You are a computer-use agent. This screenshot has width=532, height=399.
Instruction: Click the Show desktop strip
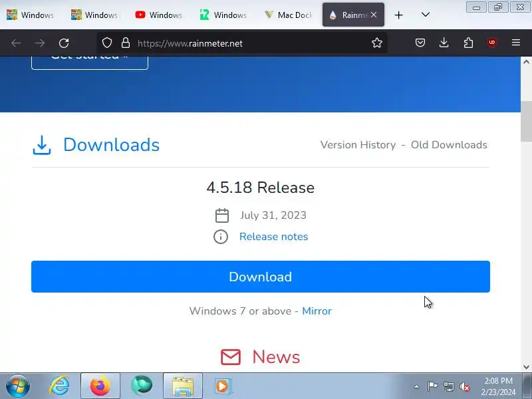pos(527,386)
